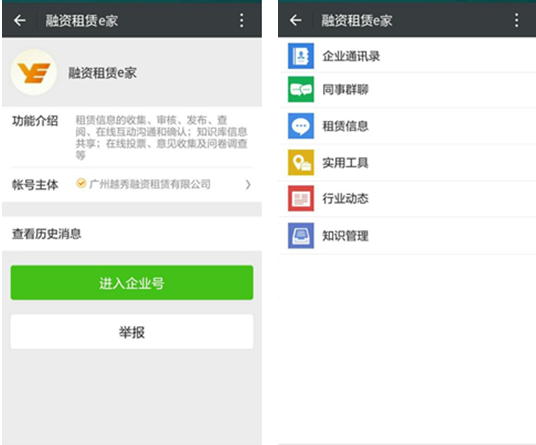The height and width of the screenshot is (445, 536).
Task: Open left panel three-dot overflow menu
Action: 242,21
